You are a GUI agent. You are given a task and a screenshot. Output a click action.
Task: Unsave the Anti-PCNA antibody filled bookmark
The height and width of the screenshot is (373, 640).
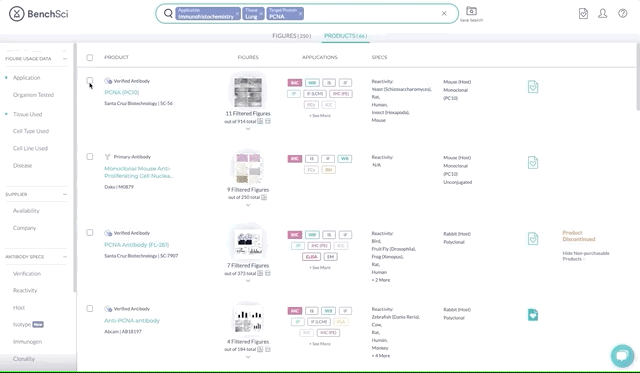[533, 315]
